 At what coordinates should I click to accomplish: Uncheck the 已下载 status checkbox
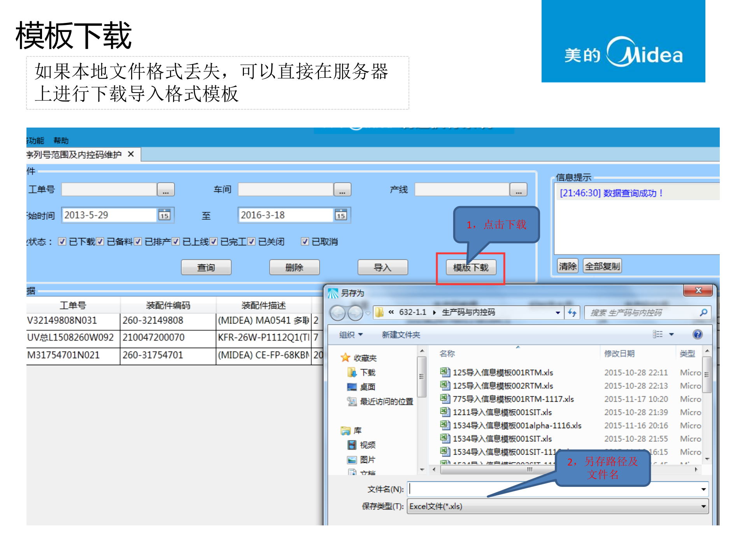[x=62, y=241]
